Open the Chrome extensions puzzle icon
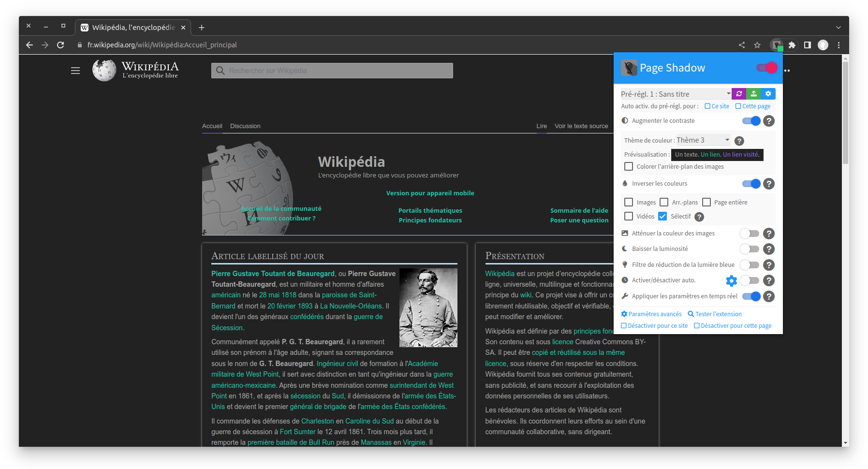The image size is (868, 469). point(792,45)
